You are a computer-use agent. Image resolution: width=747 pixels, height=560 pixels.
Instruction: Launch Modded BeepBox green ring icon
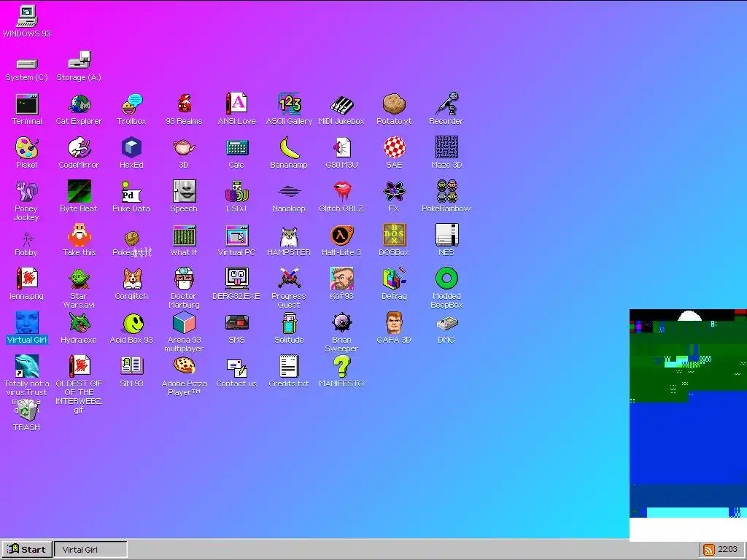(446, 279)
